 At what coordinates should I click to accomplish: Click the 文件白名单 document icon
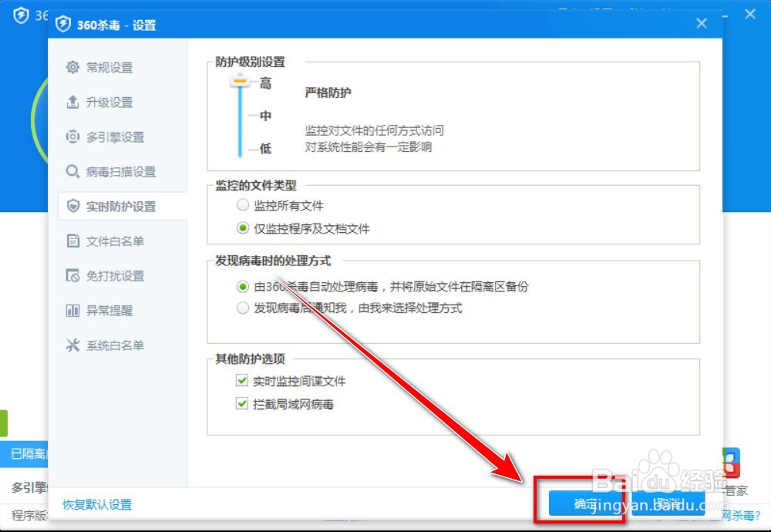[x=72, y=241]
